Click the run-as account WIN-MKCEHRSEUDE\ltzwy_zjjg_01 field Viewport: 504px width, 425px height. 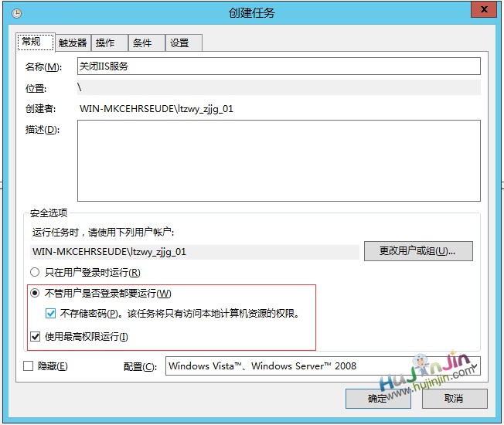pyautogui.click(x=195, y=252)
